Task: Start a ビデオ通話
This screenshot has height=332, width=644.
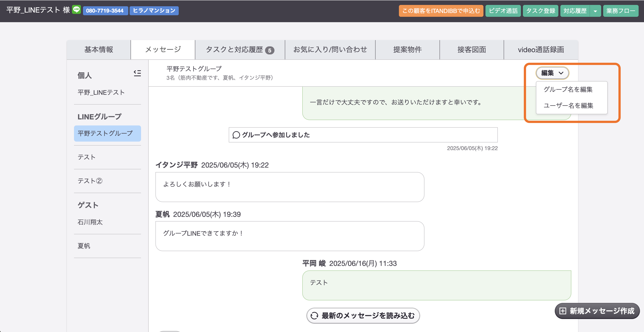Action: (x=503, y=11)
